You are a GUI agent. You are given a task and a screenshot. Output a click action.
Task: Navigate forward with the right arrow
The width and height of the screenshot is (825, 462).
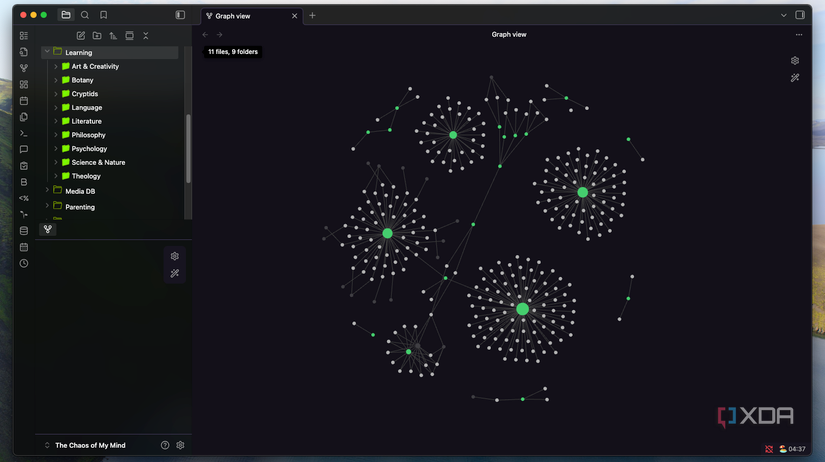click(x=219, y=35)
